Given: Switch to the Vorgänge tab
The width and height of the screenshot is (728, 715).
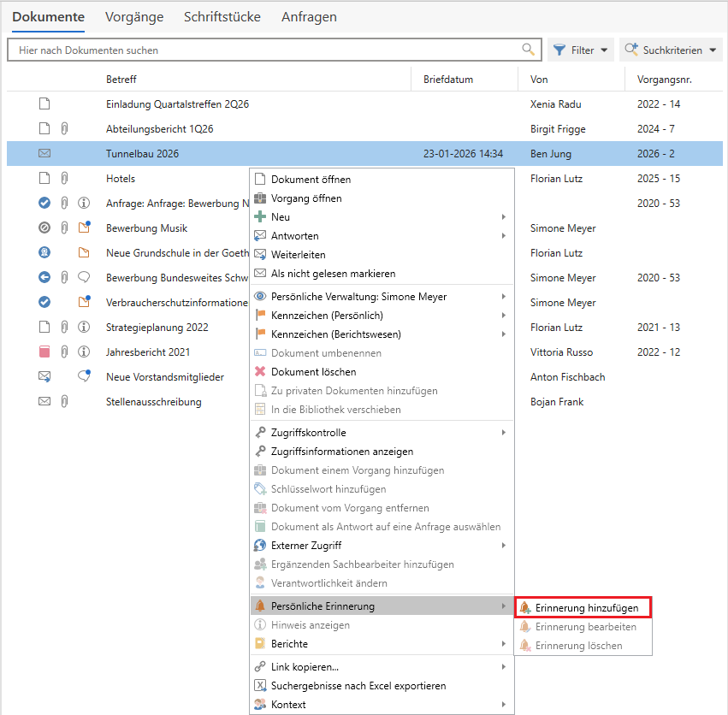Looking at the screenshot, I should click(x=134, y=17).
